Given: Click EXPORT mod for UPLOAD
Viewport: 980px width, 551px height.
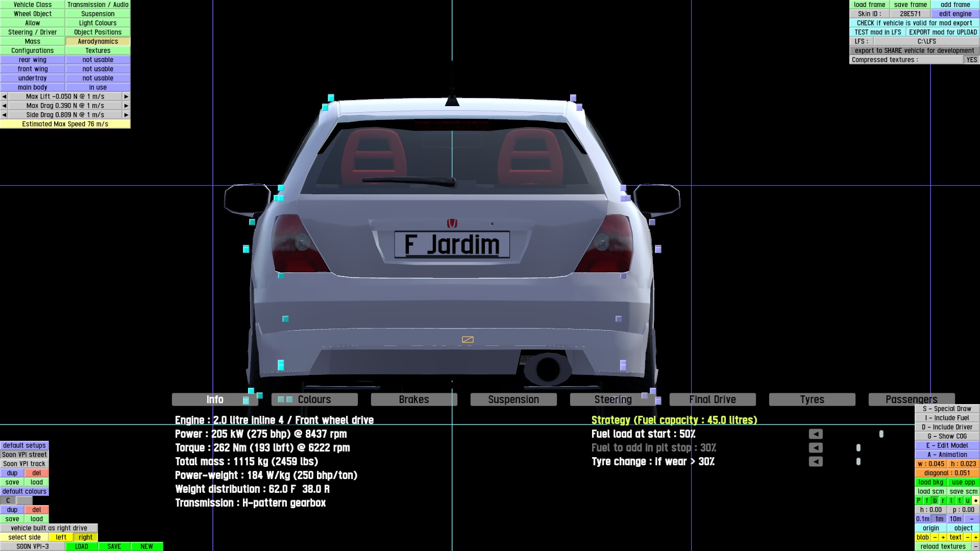Looking at the screenshot, I should [x=942, y=32].
